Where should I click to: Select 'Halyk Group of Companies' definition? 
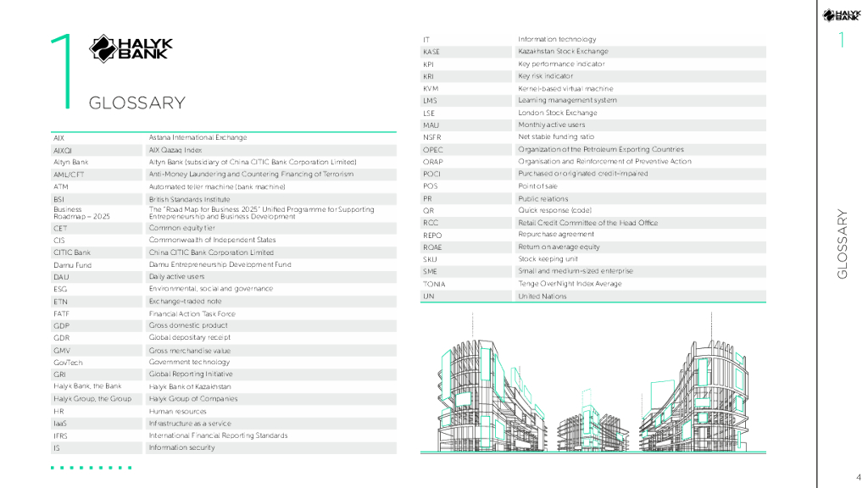pos(192,399)
